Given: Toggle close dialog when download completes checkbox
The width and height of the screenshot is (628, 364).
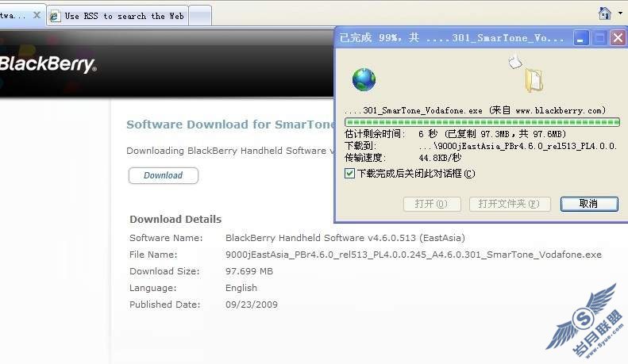Looking at the screenshot, I should 349,173.
